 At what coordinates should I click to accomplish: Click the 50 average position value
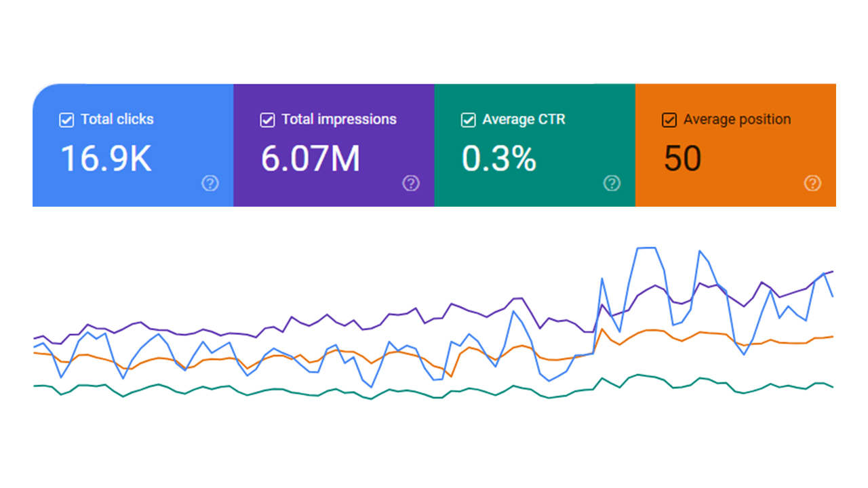pyautogui.click(x=682, y=158)
